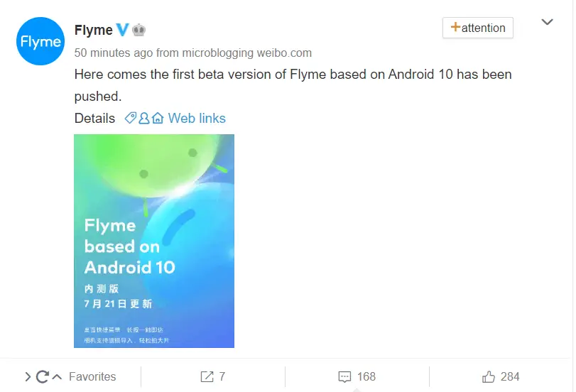Expand post options chevron at top right
This screenshot has height=392, width=576.
click(547, 22)
